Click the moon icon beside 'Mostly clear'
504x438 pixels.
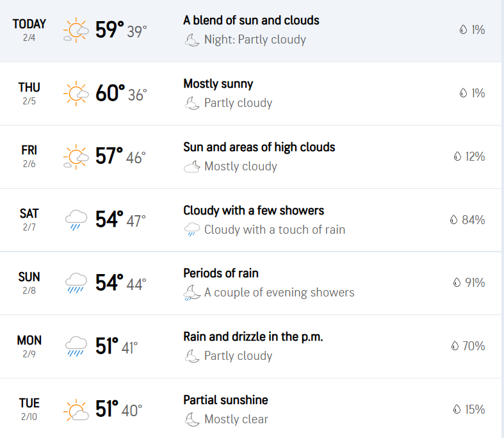point(191,419)
